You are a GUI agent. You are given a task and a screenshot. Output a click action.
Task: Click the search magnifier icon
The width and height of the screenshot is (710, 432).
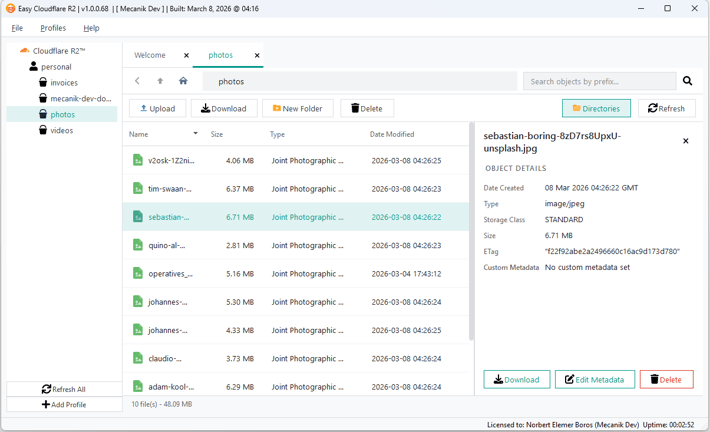pyautogui.click(x=687, y=81)
